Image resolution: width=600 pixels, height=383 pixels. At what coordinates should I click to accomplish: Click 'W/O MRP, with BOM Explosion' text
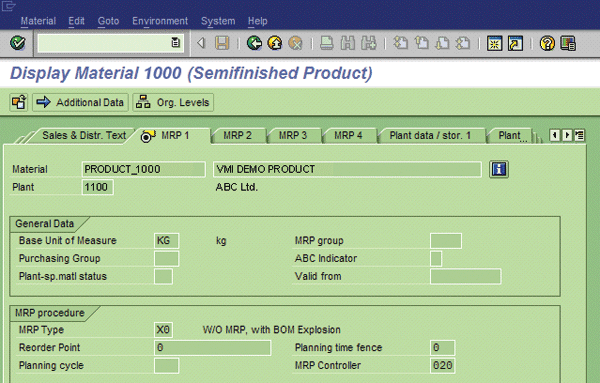pos(271,330)
